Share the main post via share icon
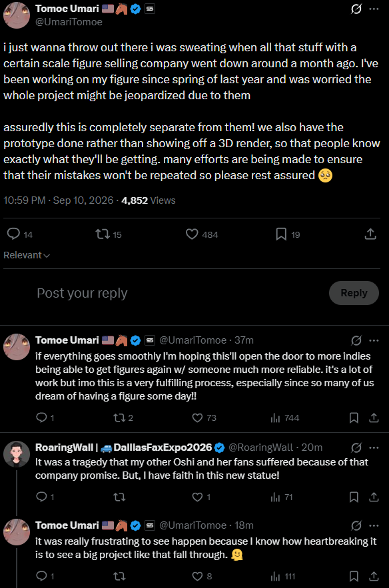 (x=370, y=234)
